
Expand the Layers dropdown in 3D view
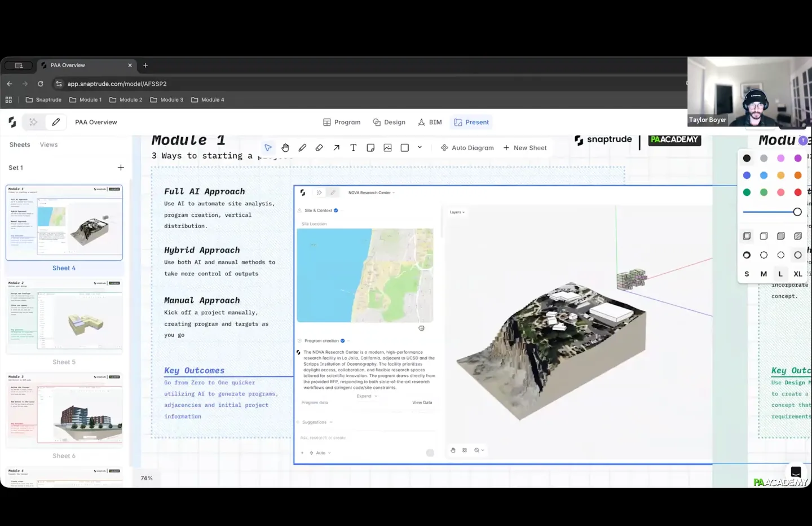tap(457, 212)
